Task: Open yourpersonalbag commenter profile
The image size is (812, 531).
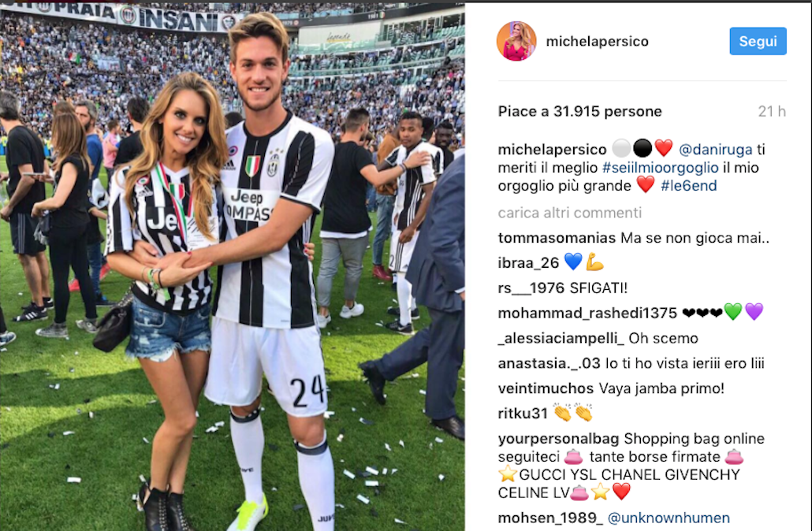Action: (x=558, y=439)
